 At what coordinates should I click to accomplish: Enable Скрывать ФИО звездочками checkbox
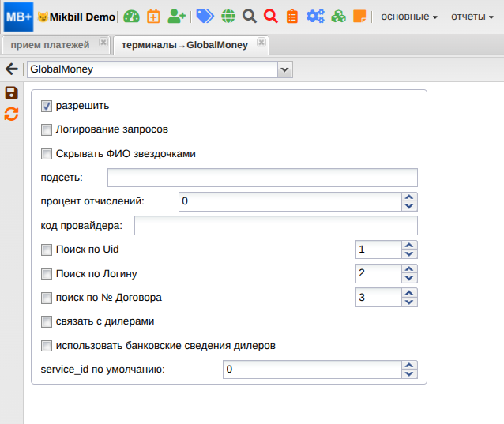coord(47,154)
